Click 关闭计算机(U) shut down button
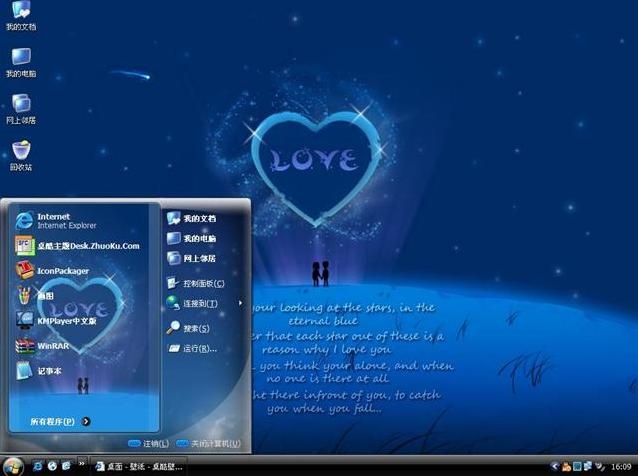Viewport: 638px width, 476px height. (x=209, y=443)
